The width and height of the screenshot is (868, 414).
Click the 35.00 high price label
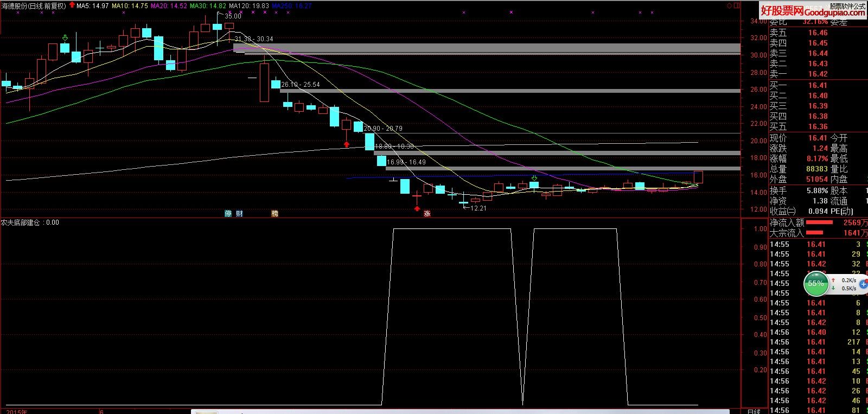(233, 16)
